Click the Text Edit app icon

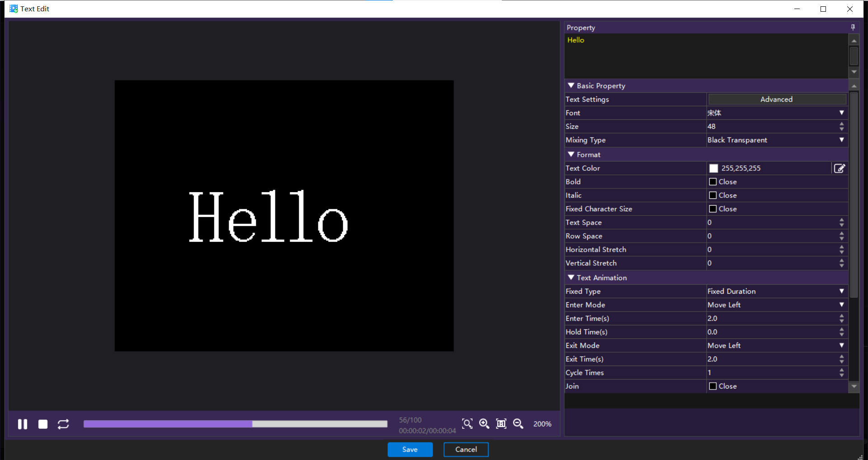[x=14, y=9]
